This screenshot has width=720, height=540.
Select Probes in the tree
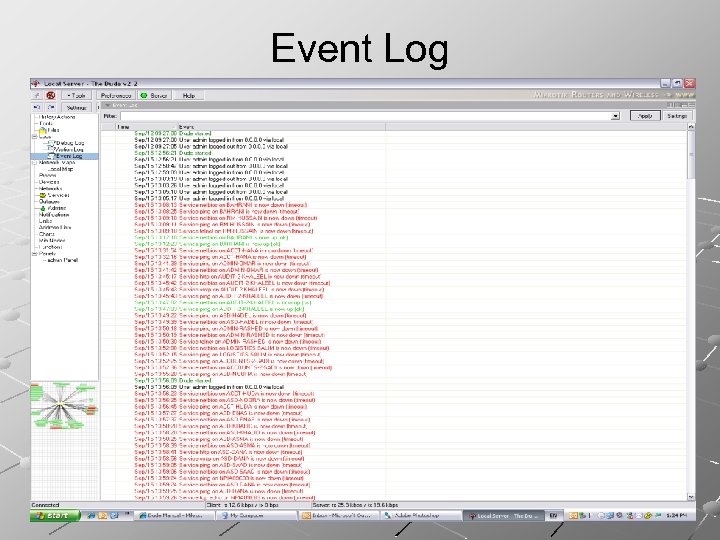pyautogui.click(x=47, y=175)
